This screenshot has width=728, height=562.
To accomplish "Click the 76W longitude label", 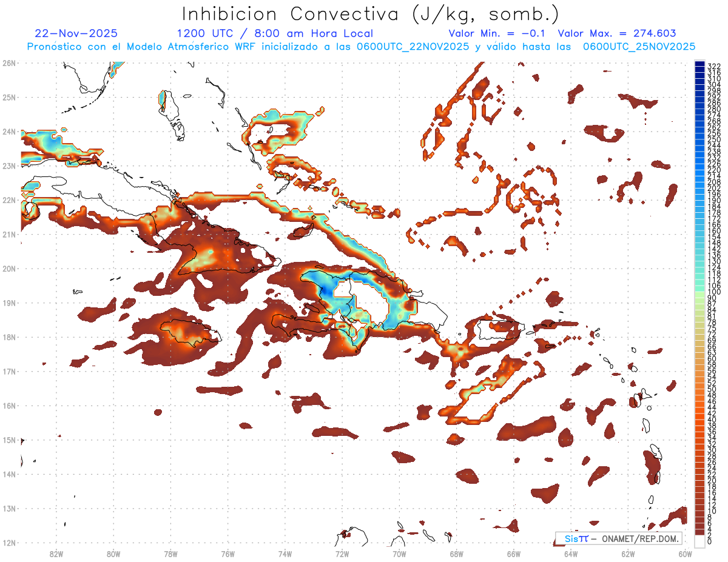I will [228, 553].
